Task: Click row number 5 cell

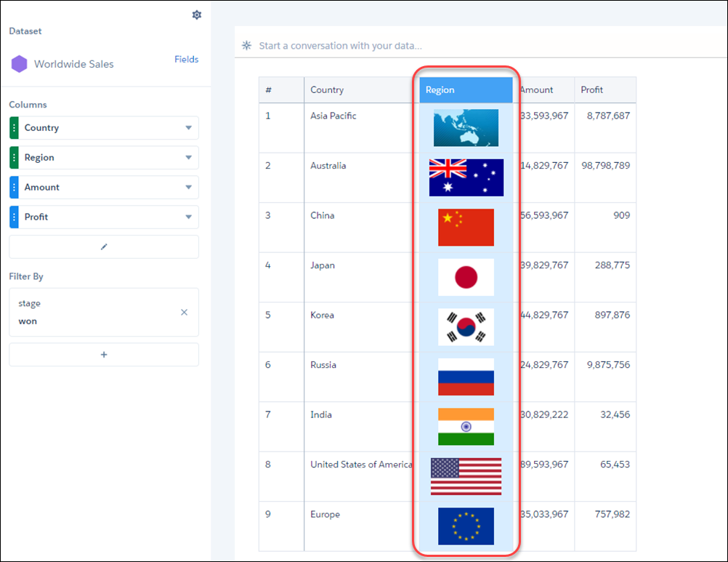Action: coord(281,327)
